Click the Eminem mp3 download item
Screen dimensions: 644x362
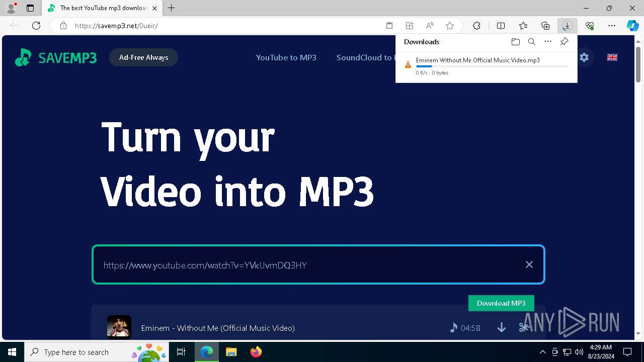(x=487, y=66)
